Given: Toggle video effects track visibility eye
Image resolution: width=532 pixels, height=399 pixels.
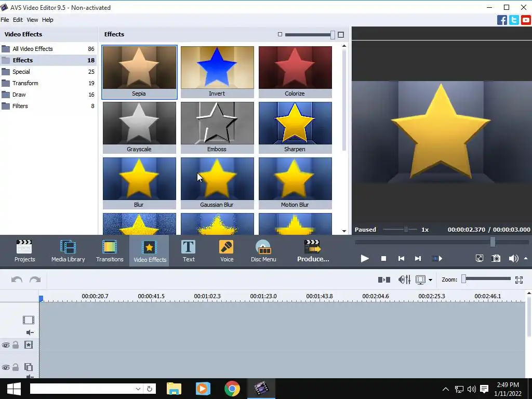Looking at the screenshot, I should click(x=6, y=345).
